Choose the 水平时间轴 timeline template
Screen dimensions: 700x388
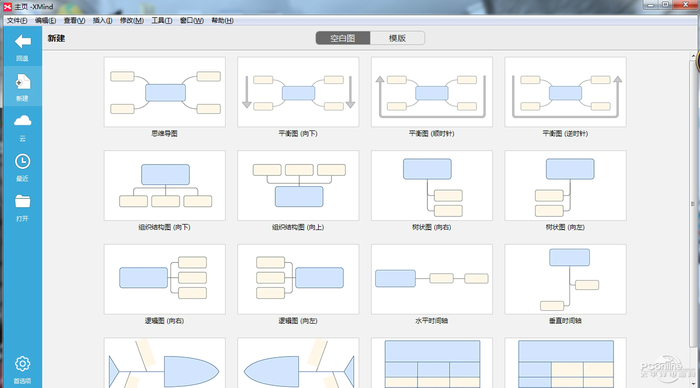(432, 279)
